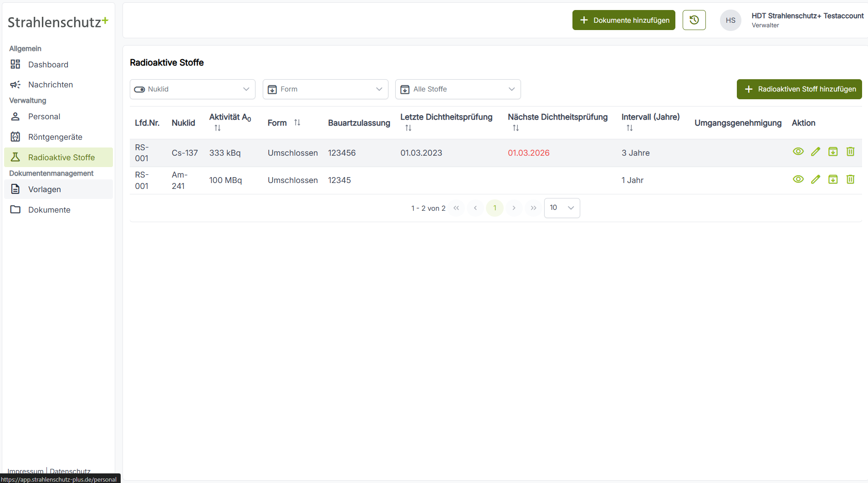Delete the Am-241 row
This screenshot has height=483, width=868.
850,179
